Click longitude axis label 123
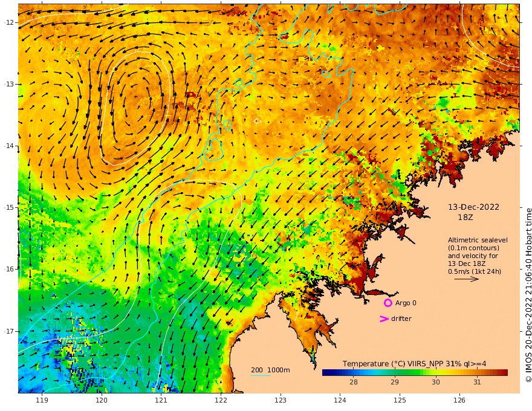This screenshot has height=411, width=532. click(281, 400)
